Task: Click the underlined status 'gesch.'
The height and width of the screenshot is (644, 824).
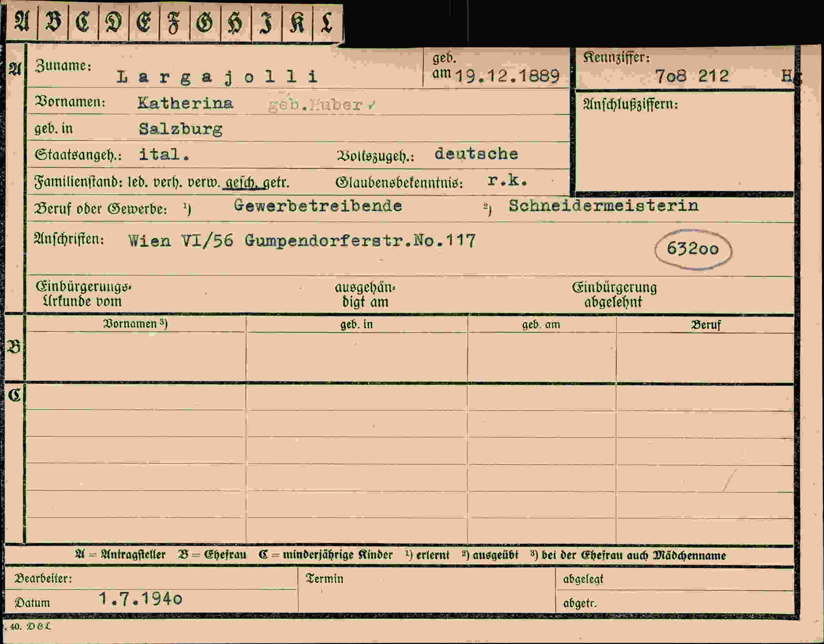Action: click(240, 183)
